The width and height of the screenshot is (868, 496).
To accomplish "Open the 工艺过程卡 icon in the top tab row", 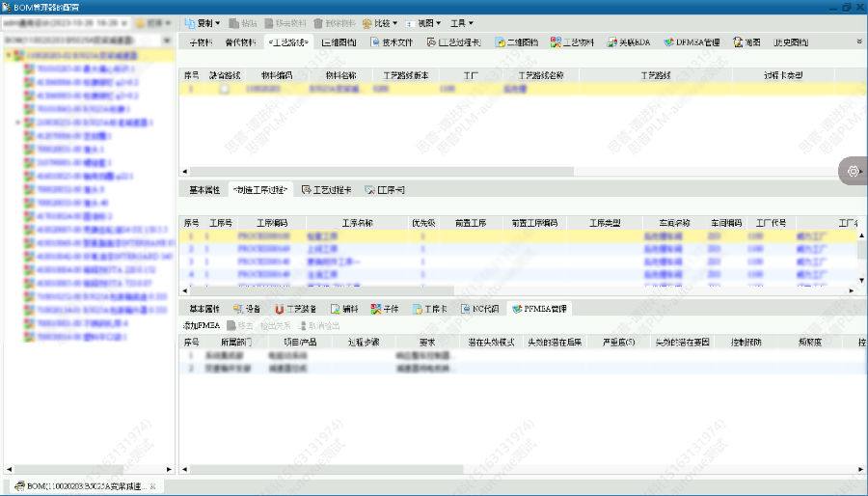I will (431, 42).
